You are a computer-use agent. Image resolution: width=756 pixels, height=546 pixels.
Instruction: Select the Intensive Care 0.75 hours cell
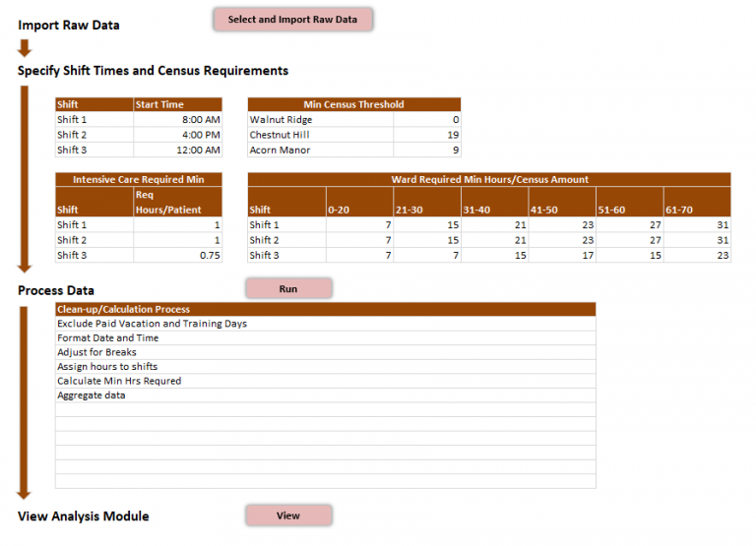(x=177, y=255)
